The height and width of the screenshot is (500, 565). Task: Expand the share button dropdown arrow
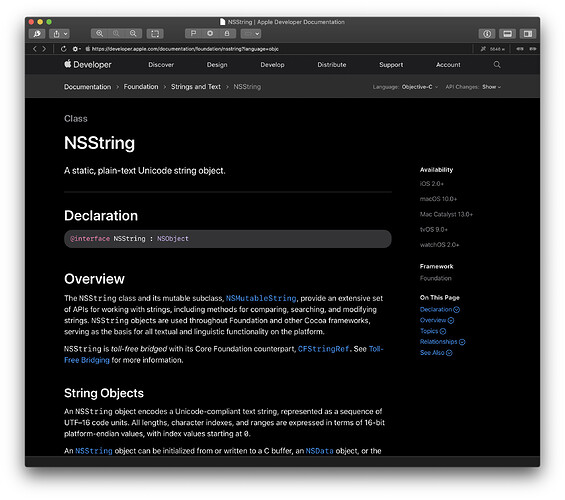click(x=65, y=34)
